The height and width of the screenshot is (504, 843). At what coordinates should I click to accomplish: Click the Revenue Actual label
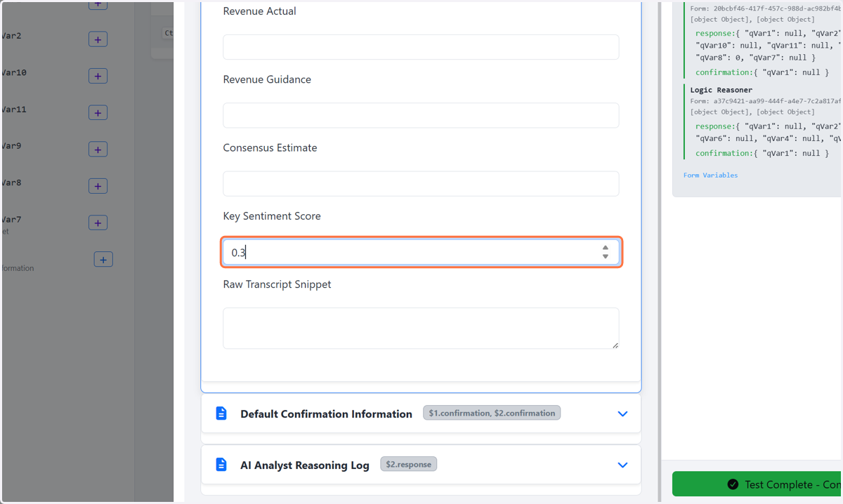[259, 11]
